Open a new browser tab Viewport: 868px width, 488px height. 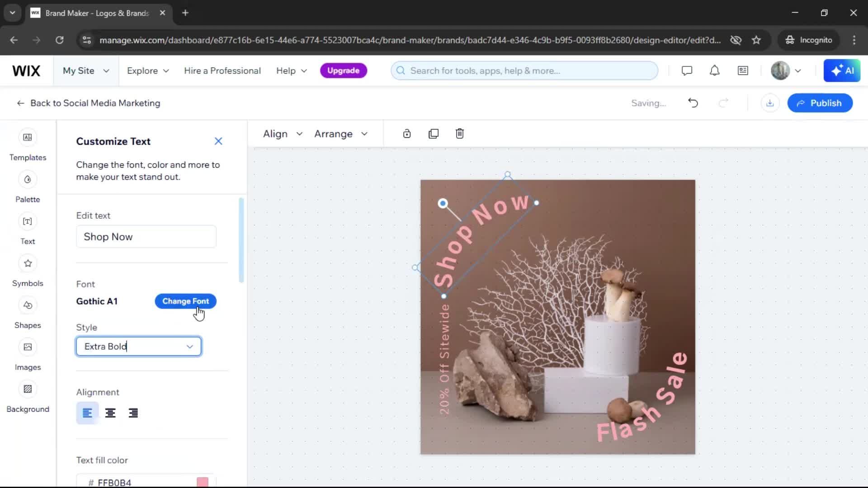pyautogui.click(x=185, y=13)
